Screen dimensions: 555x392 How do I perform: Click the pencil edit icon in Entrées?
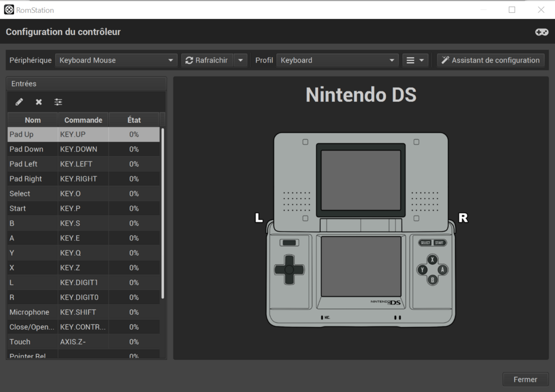pos(19,102)
